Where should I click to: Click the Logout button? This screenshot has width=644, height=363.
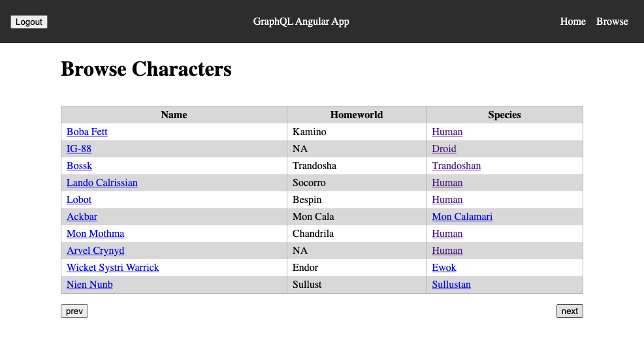(29, 22)
